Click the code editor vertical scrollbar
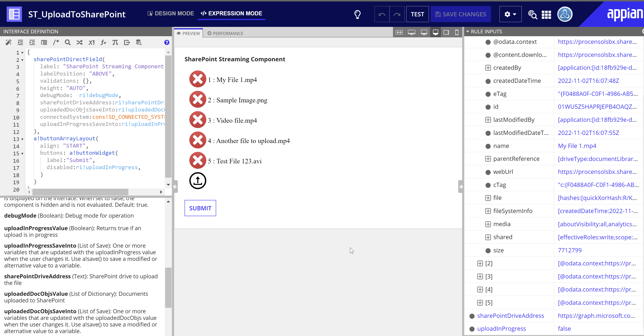Viewport: 644px width, 336px height. click(x=168, y=116)
